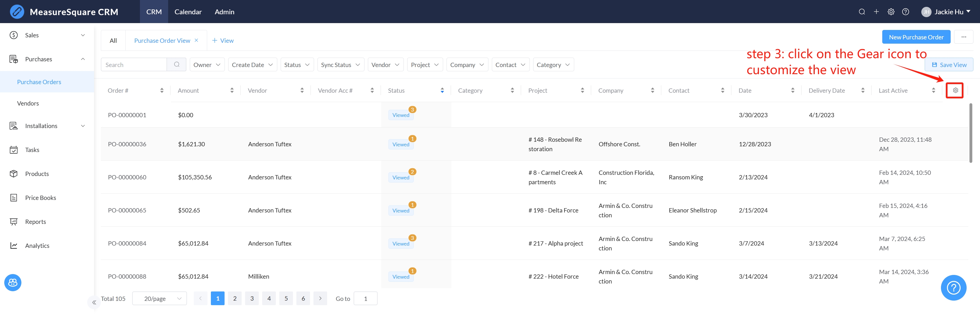Select the All view tab

(x=113, y=41)
